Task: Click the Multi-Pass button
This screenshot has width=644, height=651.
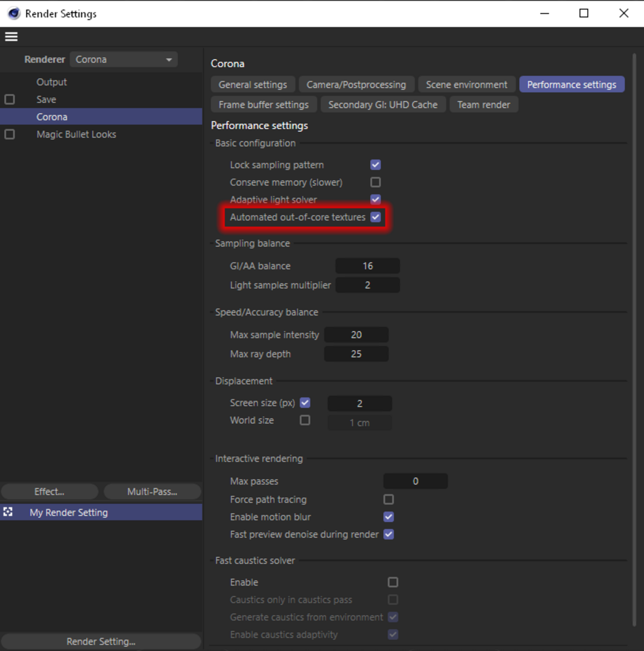Action: pyautogui.click(x=152, y=491)
